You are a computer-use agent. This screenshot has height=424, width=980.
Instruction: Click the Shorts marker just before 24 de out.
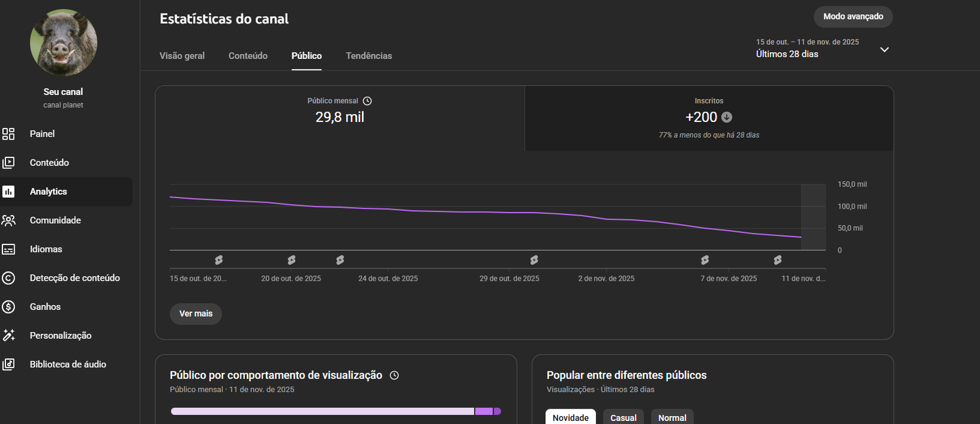(x=340, y=260)
